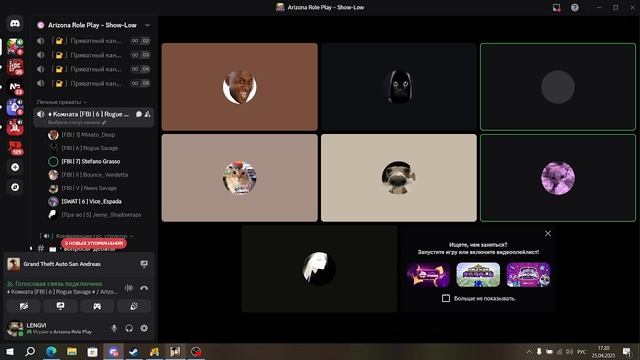Focus the tile with the purple avatar
The width and height of the screenshot is (640, 360).
pos(558,178)
